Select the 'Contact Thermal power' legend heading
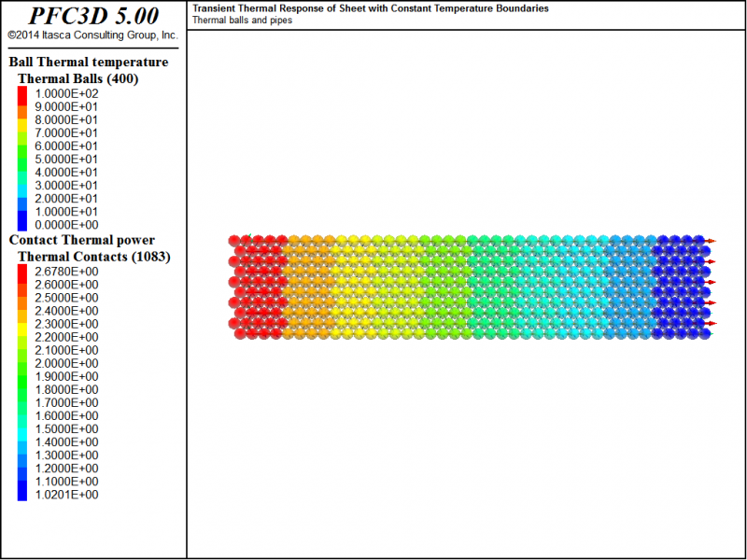This screenshot has width=747, height=560. (82, 240)
